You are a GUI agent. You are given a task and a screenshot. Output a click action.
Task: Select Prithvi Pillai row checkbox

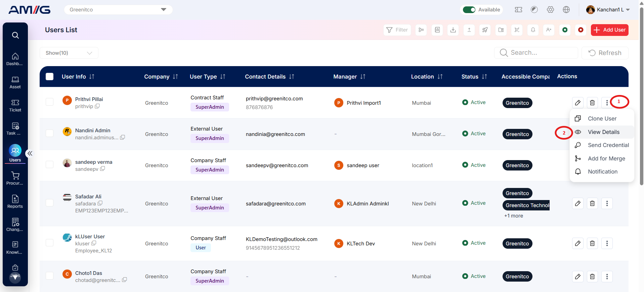pos(50,102)
